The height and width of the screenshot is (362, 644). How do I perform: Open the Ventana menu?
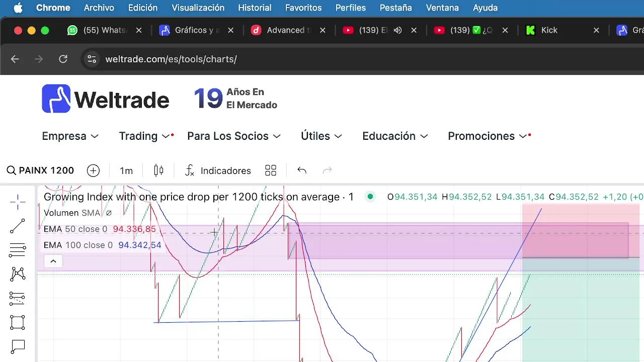[442, 8]
